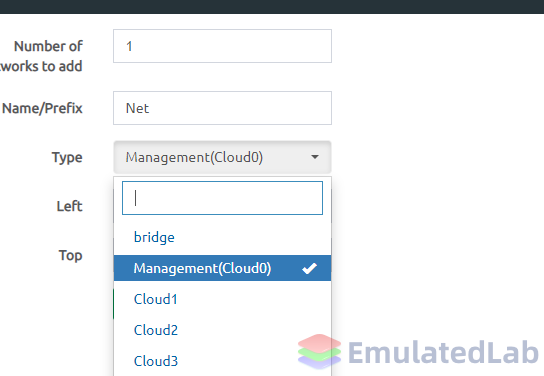Image resolution: width=544 pixels, height=376 pixels.
Task: Click the Name/Prefix label
Action: pos(42,108)
